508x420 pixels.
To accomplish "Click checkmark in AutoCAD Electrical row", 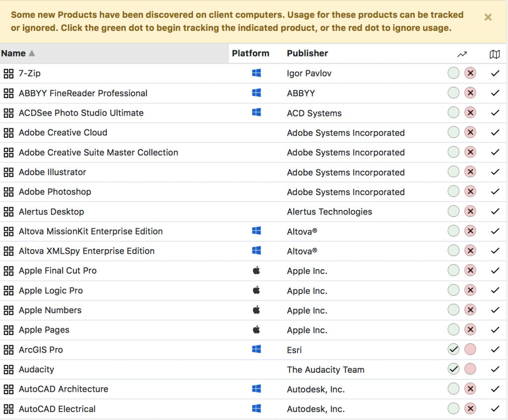I will point(495,409).
